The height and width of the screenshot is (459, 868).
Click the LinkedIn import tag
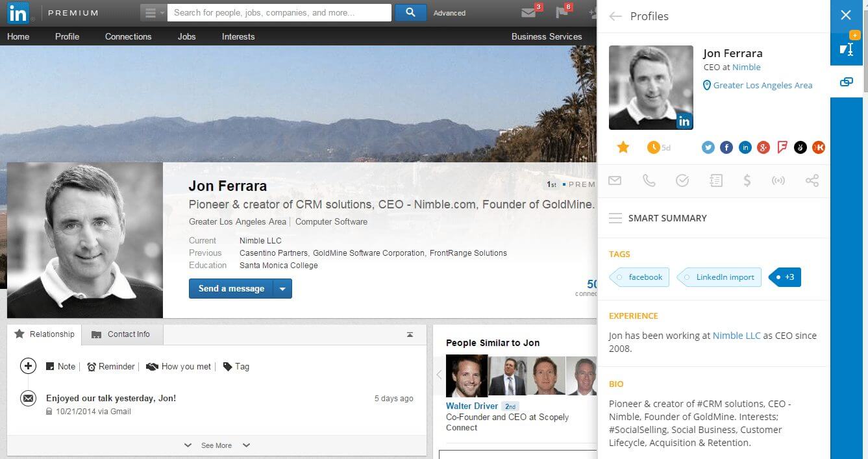[725, 277]
